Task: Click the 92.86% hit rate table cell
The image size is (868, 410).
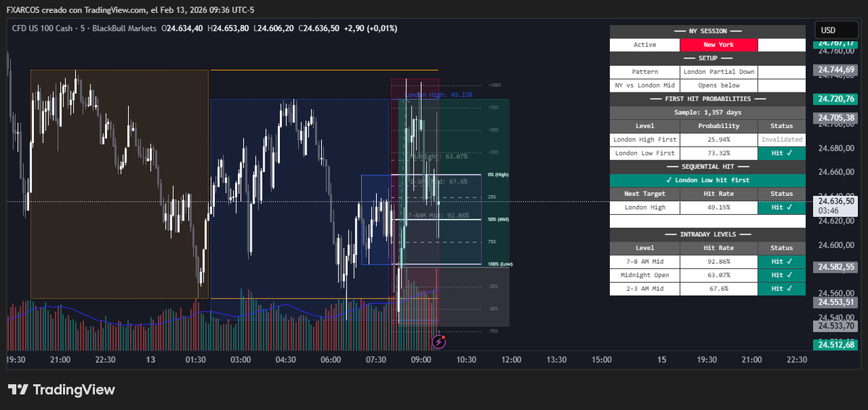Action: point(719,262)
